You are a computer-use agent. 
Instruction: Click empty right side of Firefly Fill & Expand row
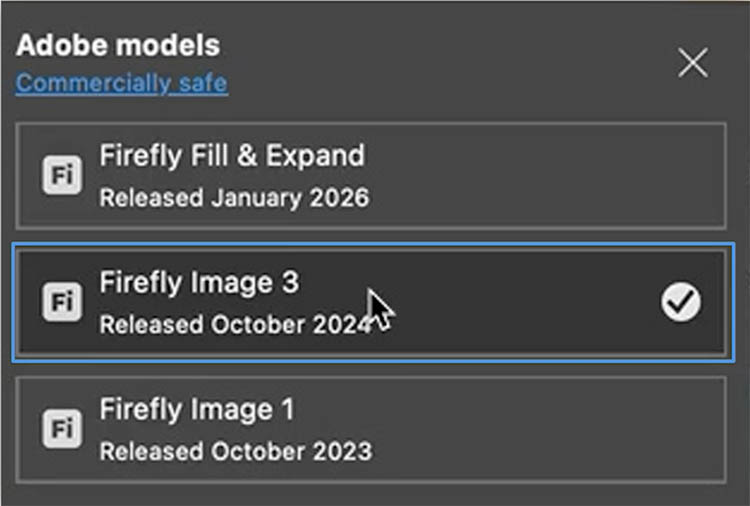tap(580, 176)
